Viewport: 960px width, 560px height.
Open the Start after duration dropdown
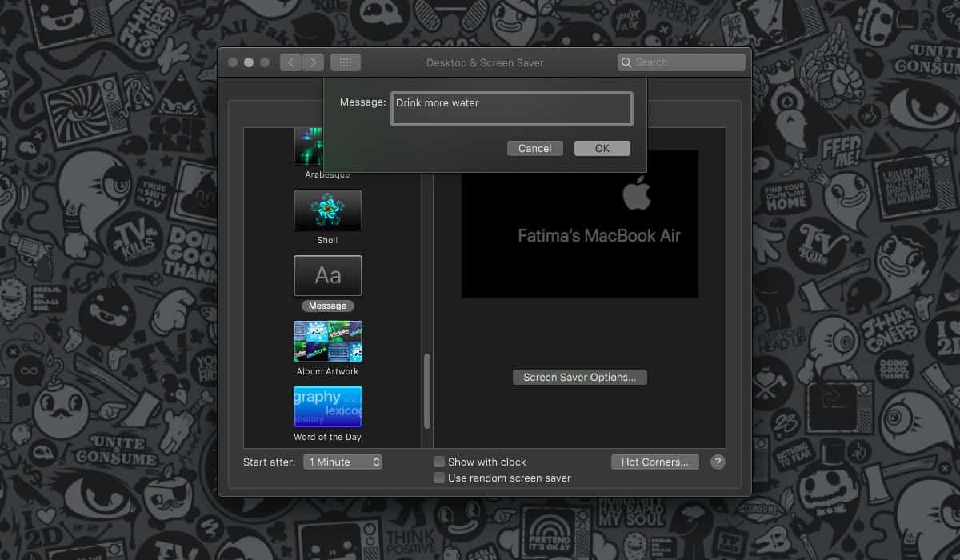coord(342,462)
